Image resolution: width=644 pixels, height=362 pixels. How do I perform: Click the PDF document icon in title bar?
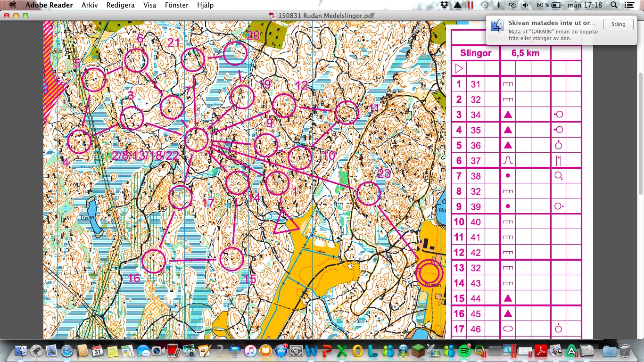[272, 15]
